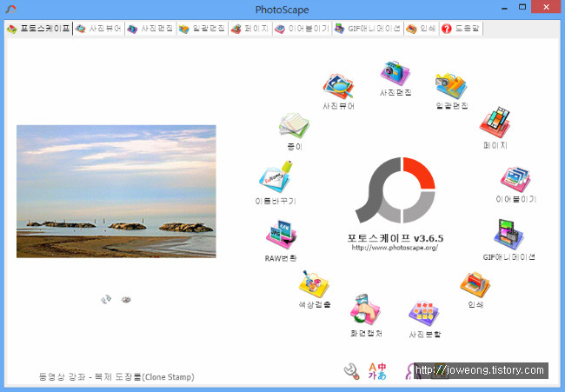
Task: Launch 사진분할 splitter icon
Action: 424,314
